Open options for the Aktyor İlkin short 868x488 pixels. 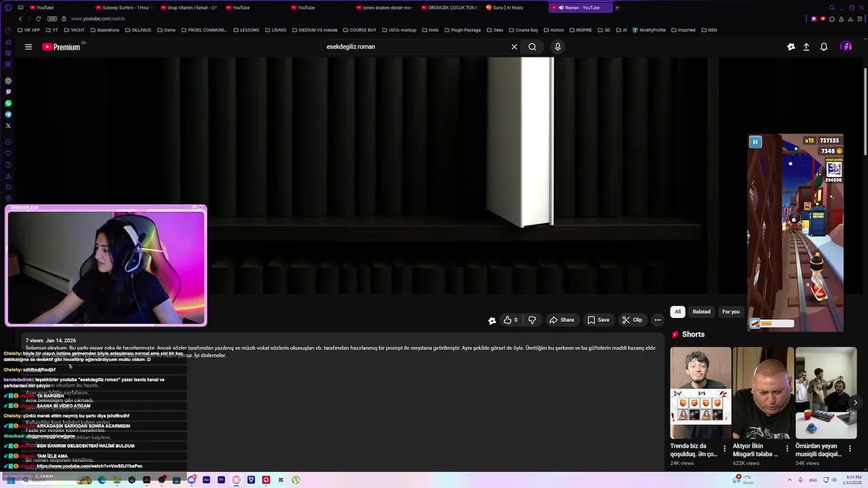click(787, 449)
